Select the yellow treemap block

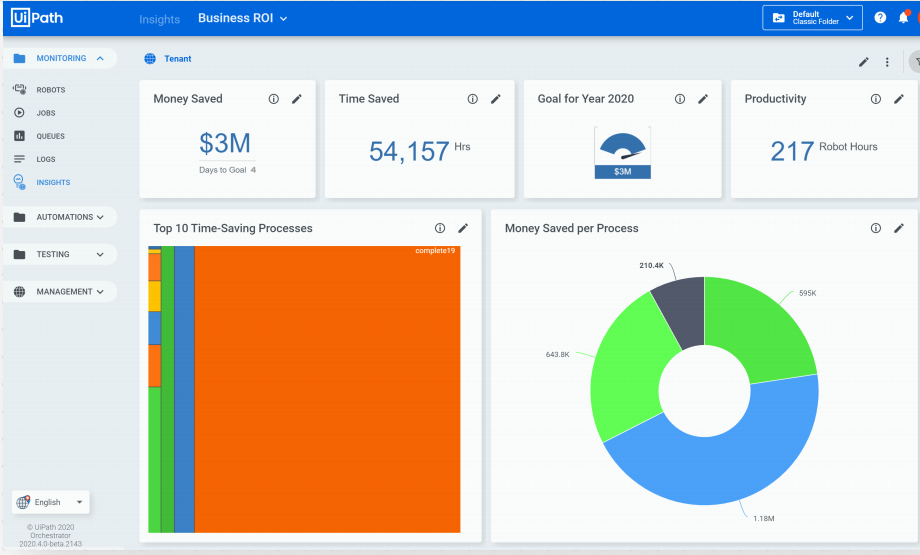tap(154, 296)
